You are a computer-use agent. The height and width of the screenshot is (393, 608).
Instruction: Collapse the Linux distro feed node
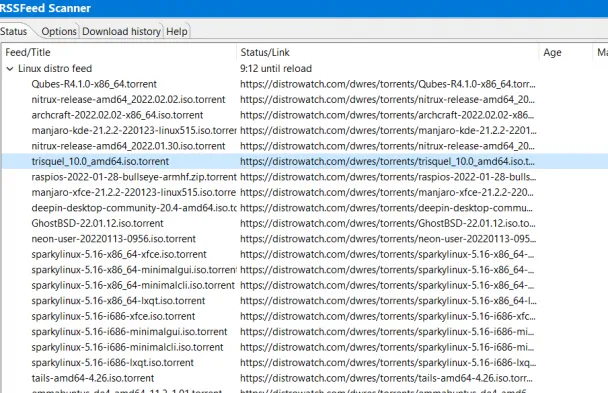coord(10,69)
